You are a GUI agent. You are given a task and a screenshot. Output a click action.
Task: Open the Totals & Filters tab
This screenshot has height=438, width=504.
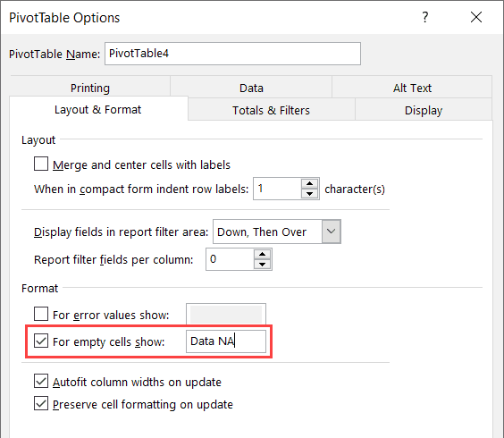pyautogui.click(x=271, y=110)
